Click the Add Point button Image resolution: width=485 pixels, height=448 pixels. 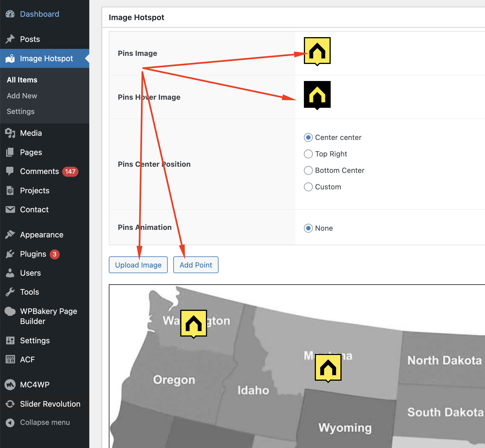click(x=196, y=265)
